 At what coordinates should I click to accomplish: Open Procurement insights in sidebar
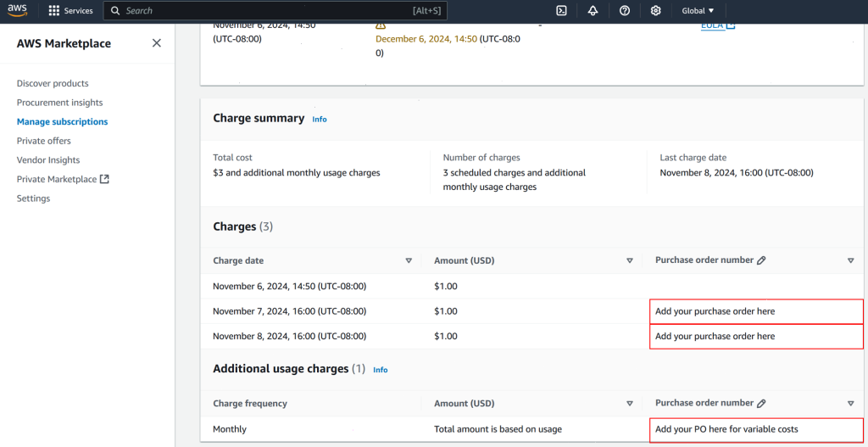point(60,103)
